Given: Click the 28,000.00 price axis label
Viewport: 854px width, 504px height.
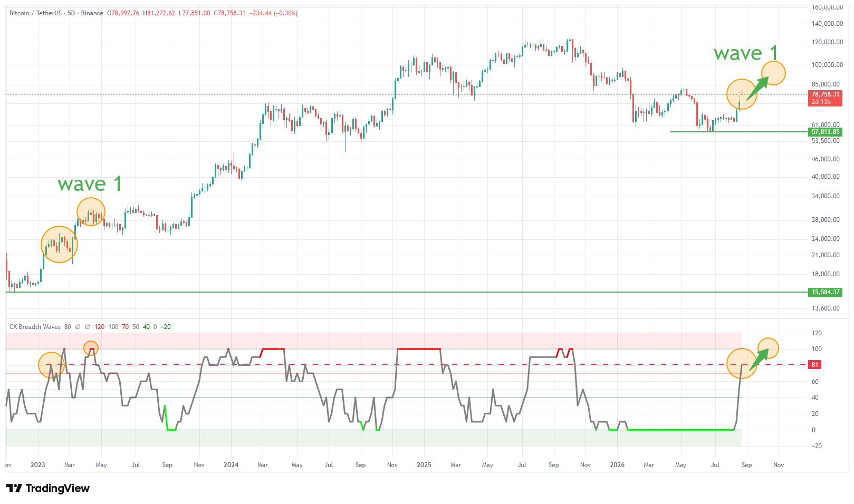Looking at the screenshot, I should click(826, 220).
